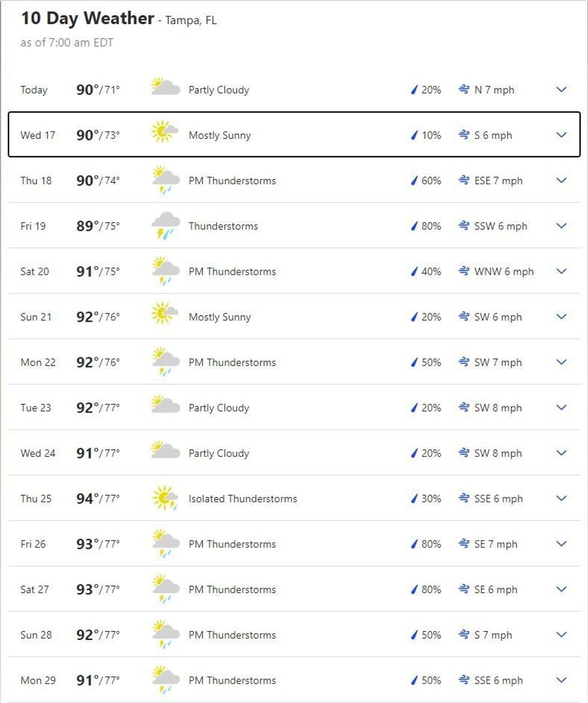This screenshot has width=588, height=703.
Task: Click the raindrop icon beside Thu 18's 60%
Action: (414, 181)
